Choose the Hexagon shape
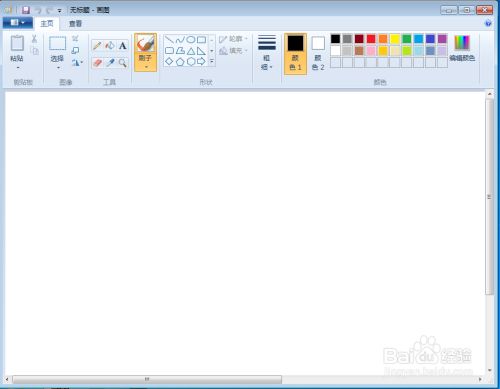500x389 pixels. 191,61
